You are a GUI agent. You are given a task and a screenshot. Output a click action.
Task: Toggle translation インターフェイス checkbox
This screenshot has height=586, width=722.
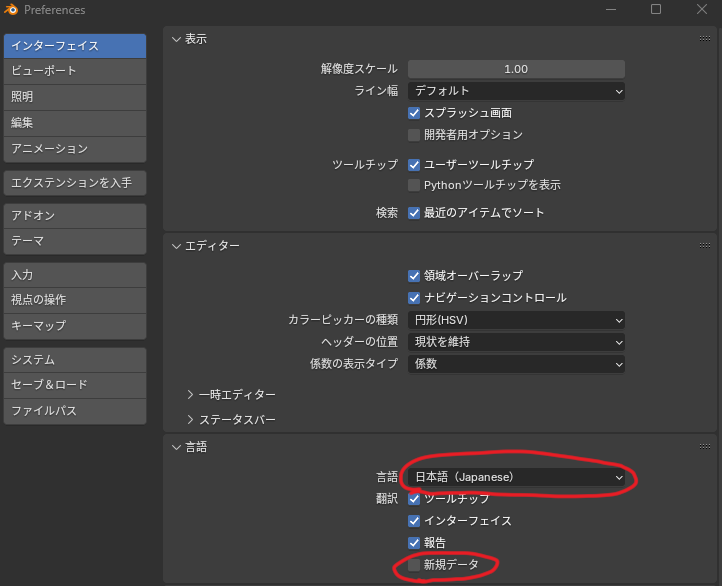[x=414, y=521]
